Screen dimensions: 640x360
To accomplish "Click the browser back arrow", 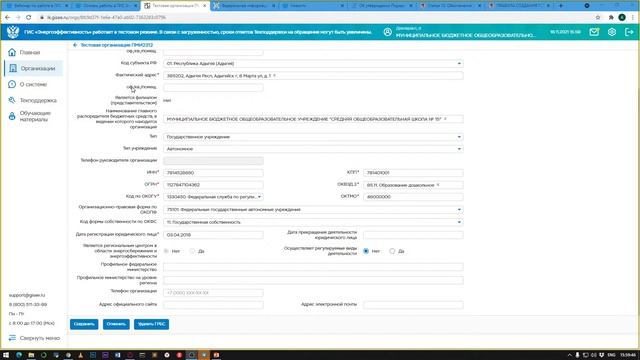I will coord(7,18).
